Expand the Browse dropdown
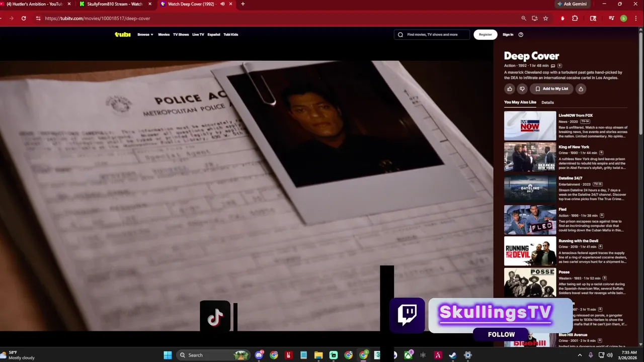This screenshot has width=644, height=362. tap(145, 35)
